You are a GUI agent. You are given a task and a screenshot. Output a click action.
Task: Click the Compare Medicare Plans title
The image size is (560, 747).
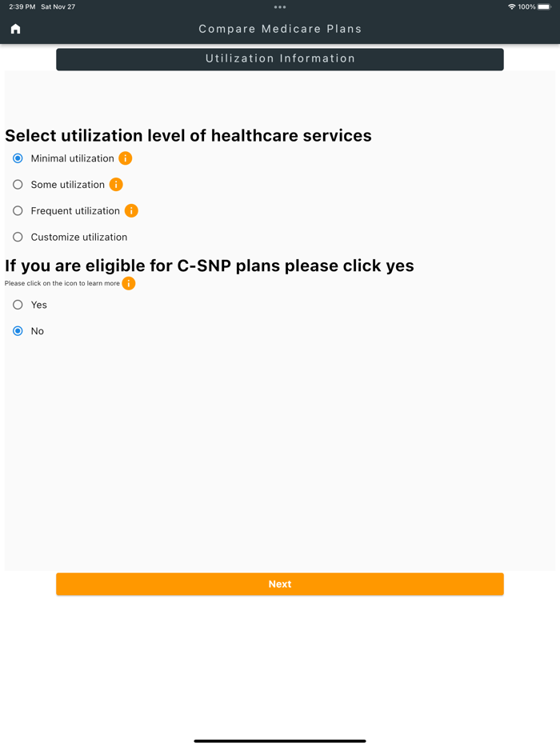point(279,29)
